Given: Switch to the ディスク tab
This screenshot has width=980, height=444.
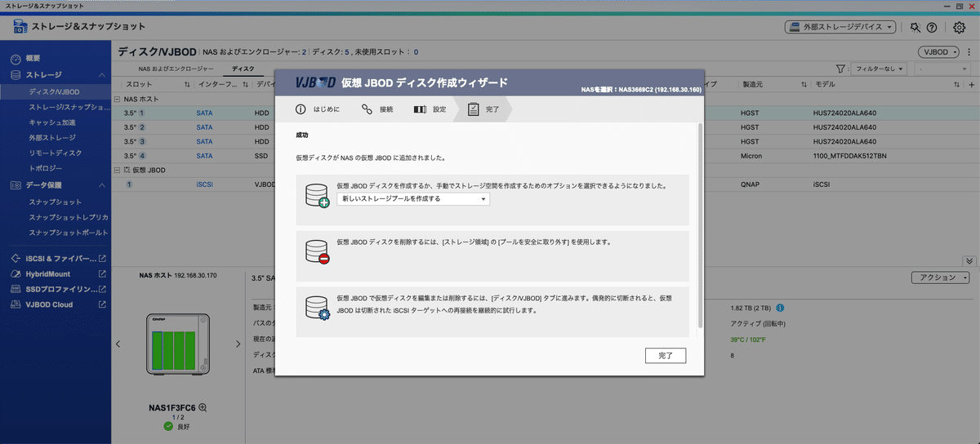Looking at the screenshot, I should (x=243, y=69).
